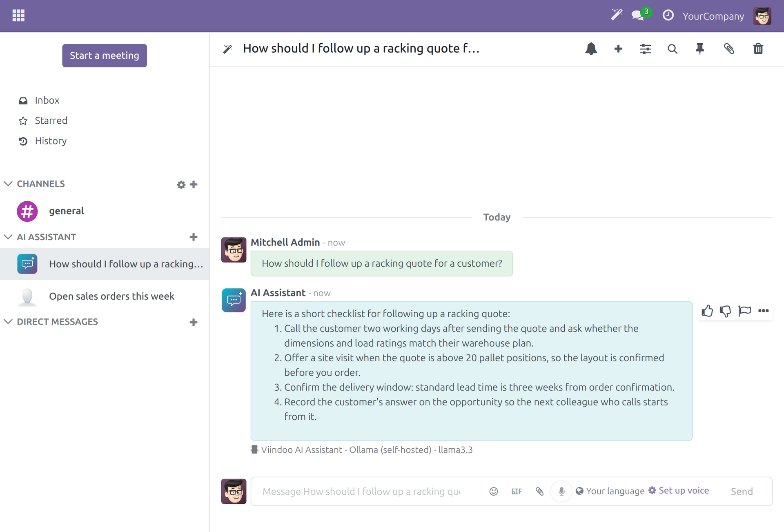Screen dimensions: 784x532
Task: Flag the AI Assistant reply
Action: coord(744,311)
